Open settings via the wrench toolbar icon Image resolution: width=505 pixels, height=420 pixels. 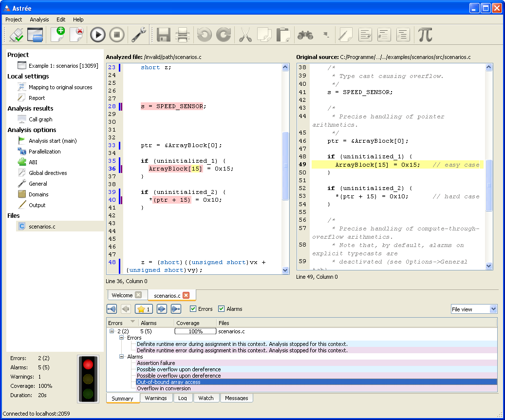pos(139,35)
